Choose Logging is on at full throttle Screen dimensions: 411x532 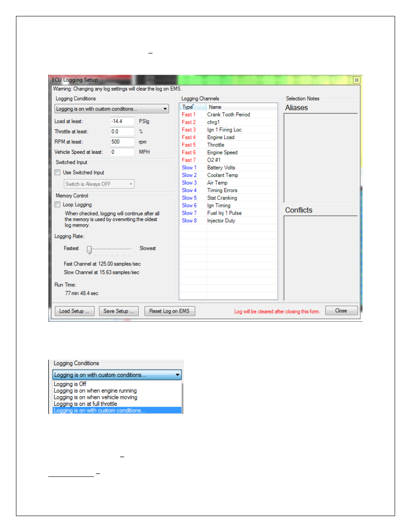pyautogui.click(x=85, y=404)
